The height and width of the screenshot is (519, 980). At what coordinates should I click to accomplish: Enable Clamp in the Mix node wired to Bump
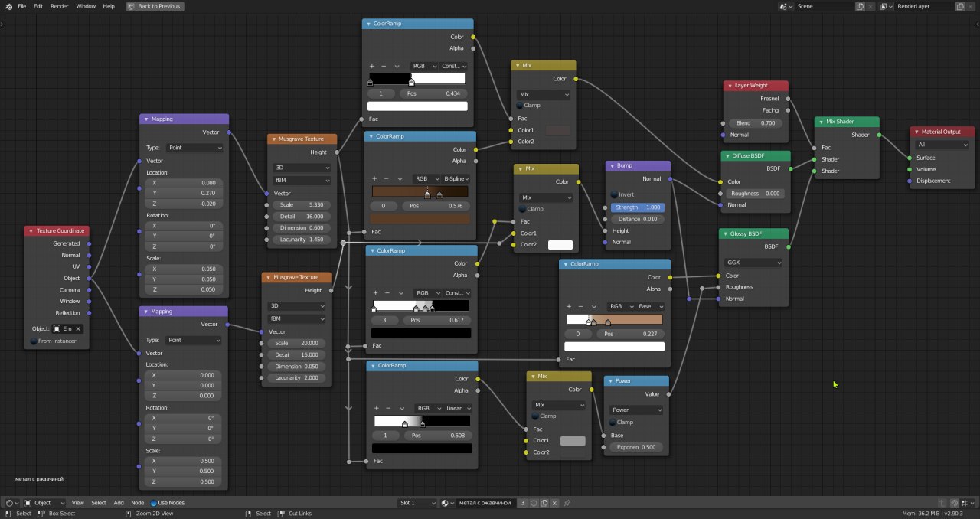pos(522,208)
